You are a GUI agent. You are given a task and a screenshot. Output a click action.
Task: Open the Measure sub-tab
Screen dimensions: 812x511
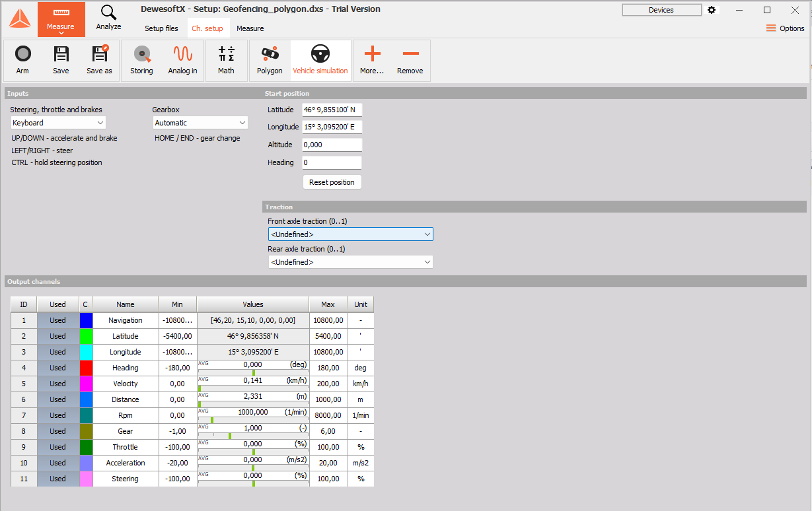tap(250, 28)
